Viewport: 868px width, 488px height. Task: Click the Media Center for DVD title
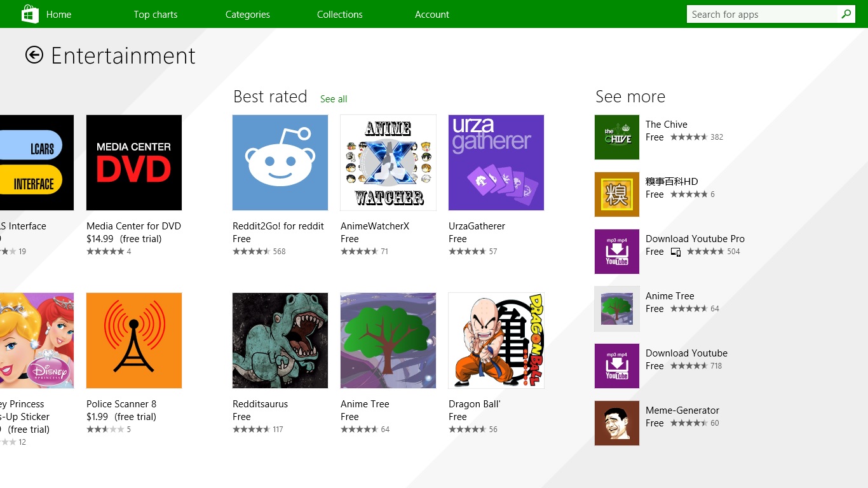pyautogui.click(x=133, y=226)
